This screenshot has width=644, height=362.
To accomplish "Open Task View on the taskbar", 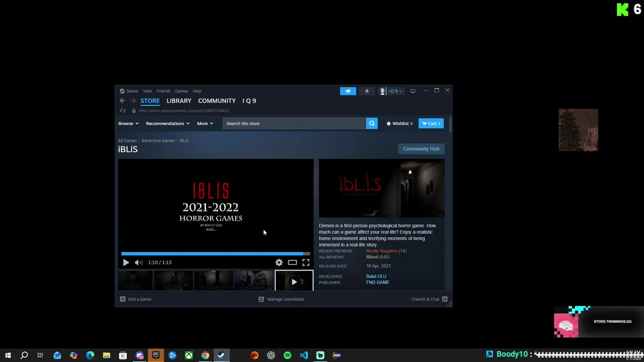I will point(40,355).
